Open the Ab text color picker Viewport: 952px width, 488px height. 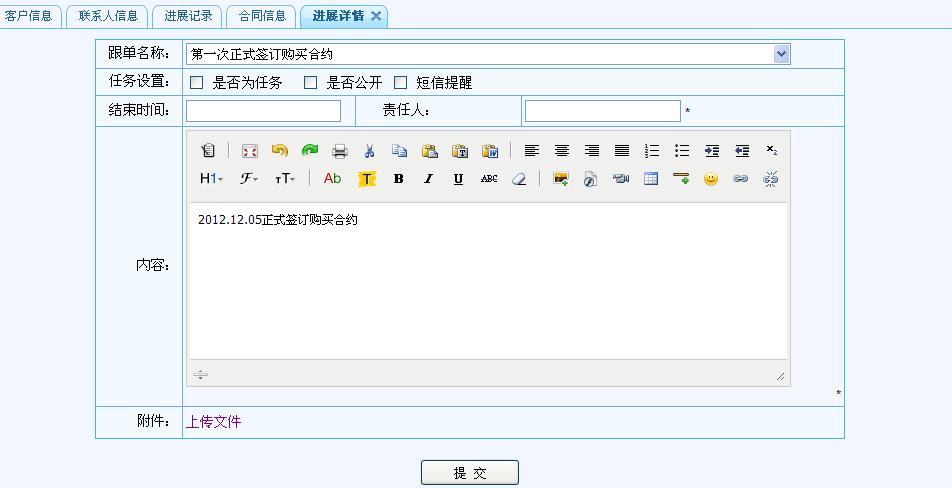click(x=332, y=178)
